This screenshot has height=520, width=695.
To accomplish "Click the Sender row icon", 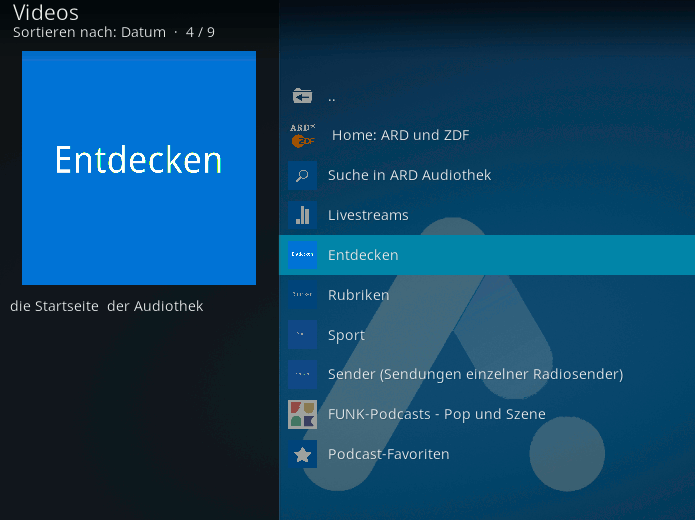I will (x=302, y=374).
